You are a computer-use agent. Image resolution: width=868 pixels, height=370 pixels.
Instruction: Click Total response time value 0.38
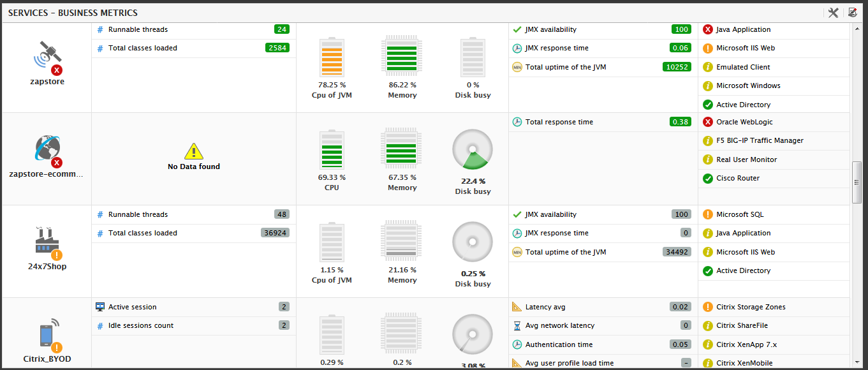(680, 122)
